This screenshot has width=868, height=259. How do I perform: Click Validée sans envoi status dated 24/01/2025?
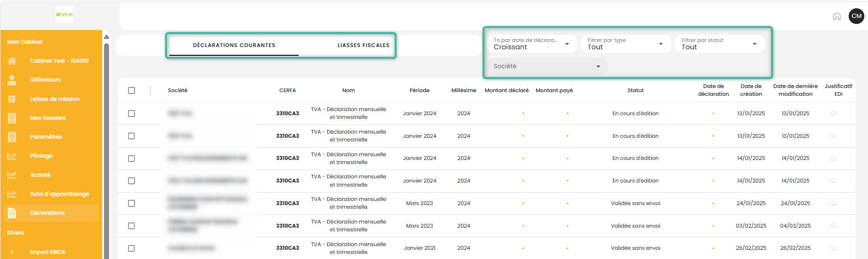coord(636,203)
